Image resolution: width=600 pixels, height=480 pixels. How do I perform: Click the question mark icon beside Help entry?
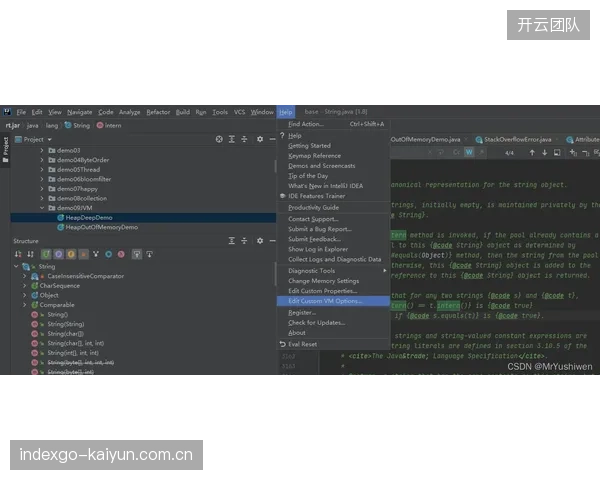coord(282,136)
